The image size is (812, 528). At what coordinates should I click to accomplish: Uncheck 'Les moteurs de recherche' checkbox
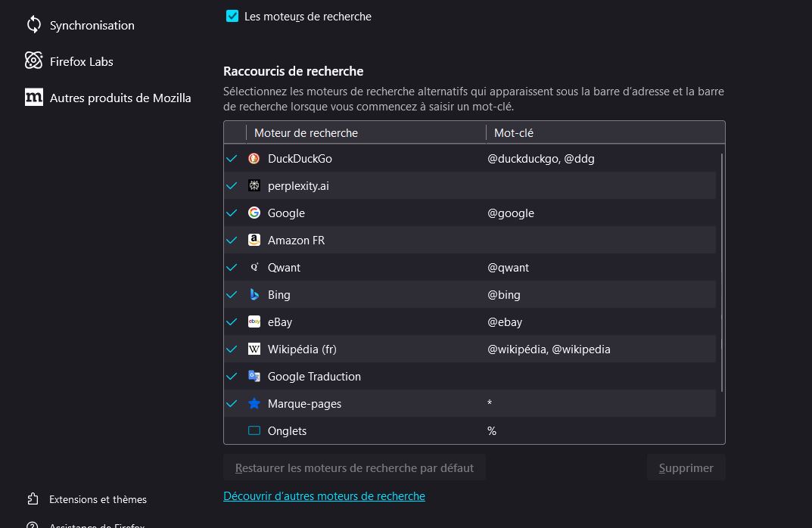[x=232, y=16]
